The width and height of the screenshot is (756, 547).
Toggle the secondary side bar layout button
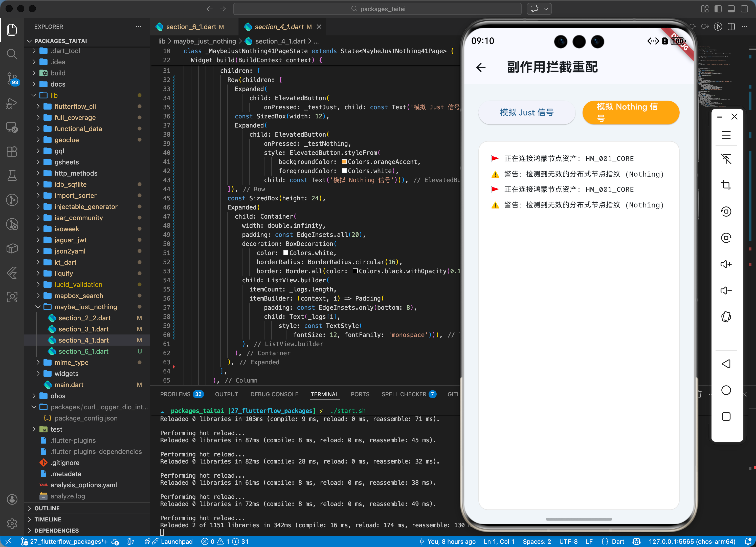(x=744, y=9)
